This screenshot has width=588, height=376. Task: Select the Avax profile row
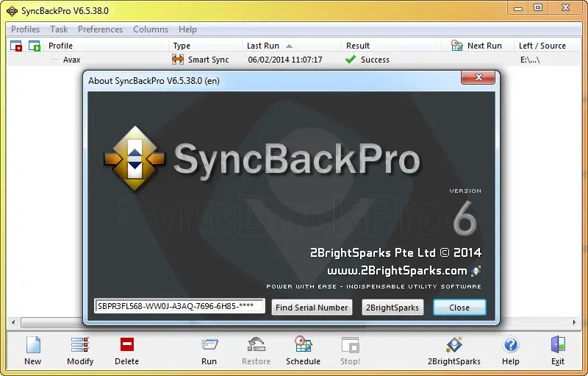tap(295, 60)
